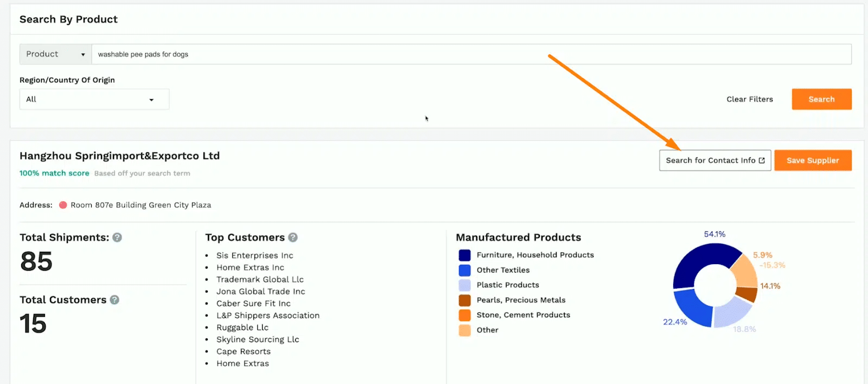Expand Region/Country Of Origin dropdown
This screenshot has width=868, height=384.
94,99
